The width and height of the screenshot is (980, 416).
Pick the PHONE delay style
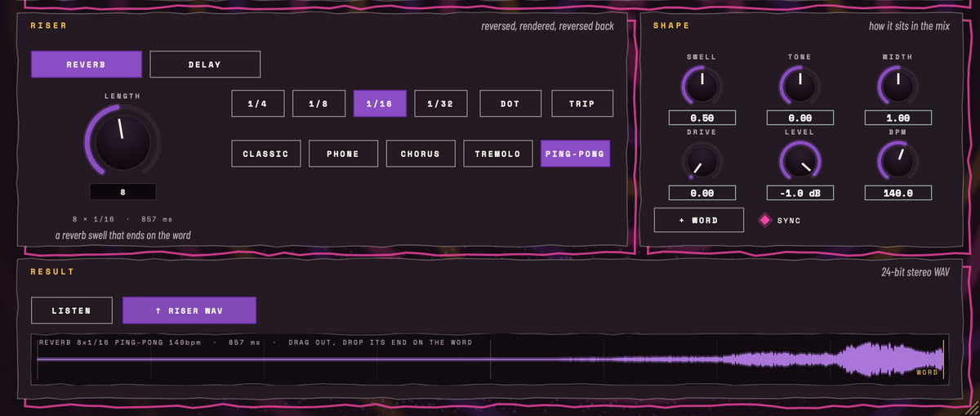(x=343, y=154)
